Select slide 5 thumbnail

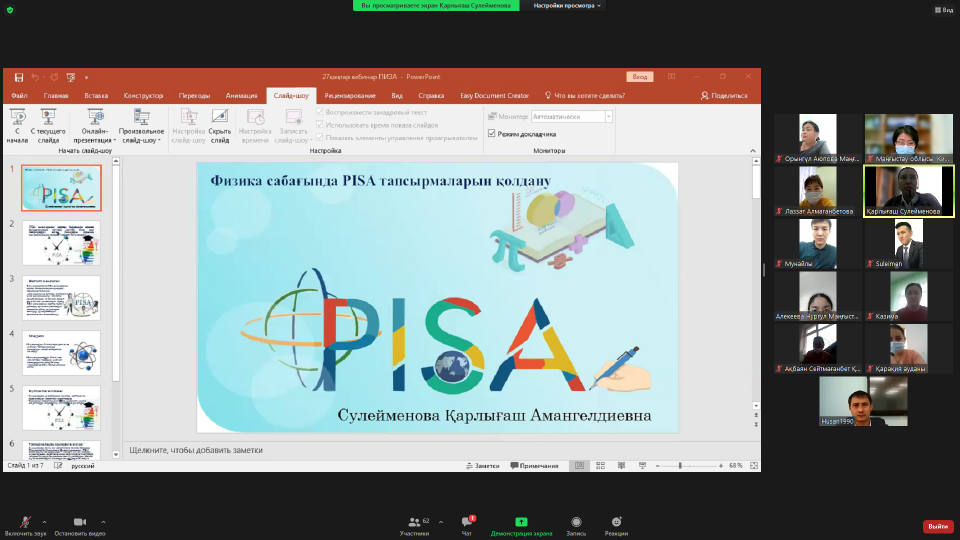(61, 408)
